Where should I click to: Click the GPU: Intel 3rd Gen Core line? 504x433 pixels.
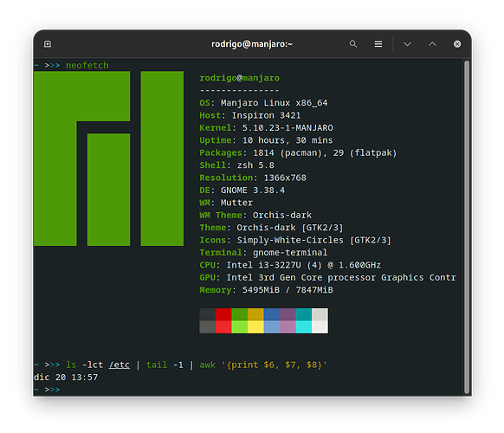[327, 277]
